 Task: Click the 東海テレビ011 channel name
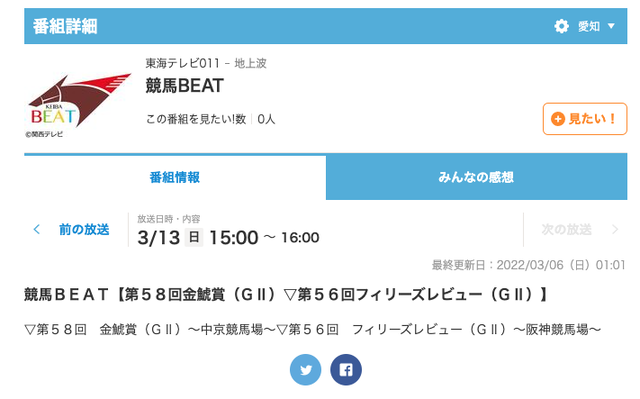(182, 63)
